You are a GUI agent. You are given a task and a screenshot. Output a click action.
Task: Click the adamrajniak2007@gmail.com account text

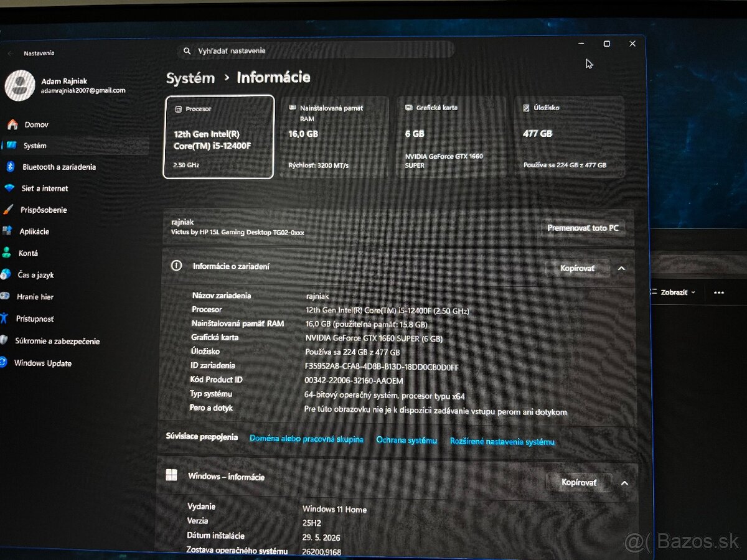click(83, 90)
